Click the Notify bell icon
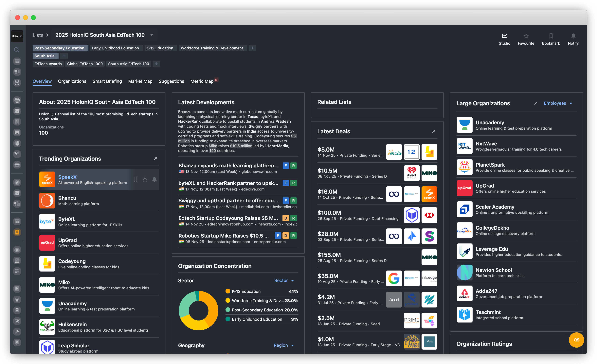Image resolution: width=597 pixels, height=364 pixels. tap(573, 36)
